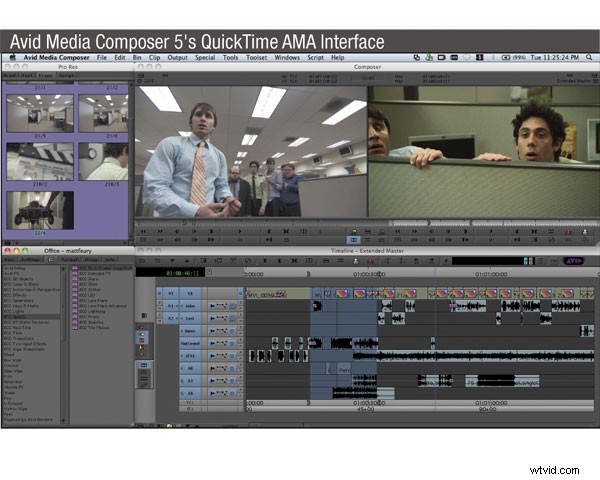Image resolution: width=600 pixels, height=480 pixels.
Task: Open the Clip menu
Action: point(154,57)
